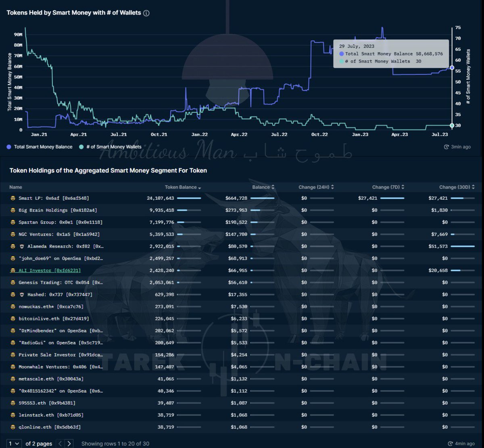Click the Change (7D) sort chevrons
The width and height of the screenshot is (484, 448).
404,187
